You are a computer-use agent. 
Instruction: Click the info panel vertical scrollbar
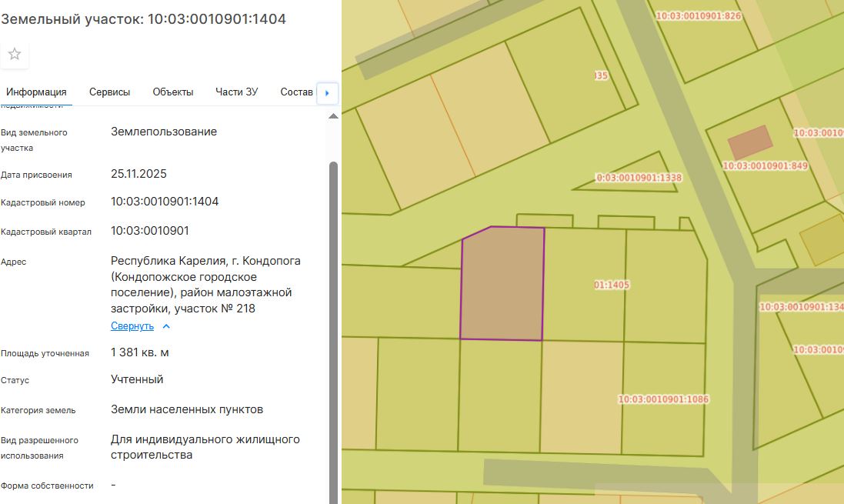click(333, 308)
